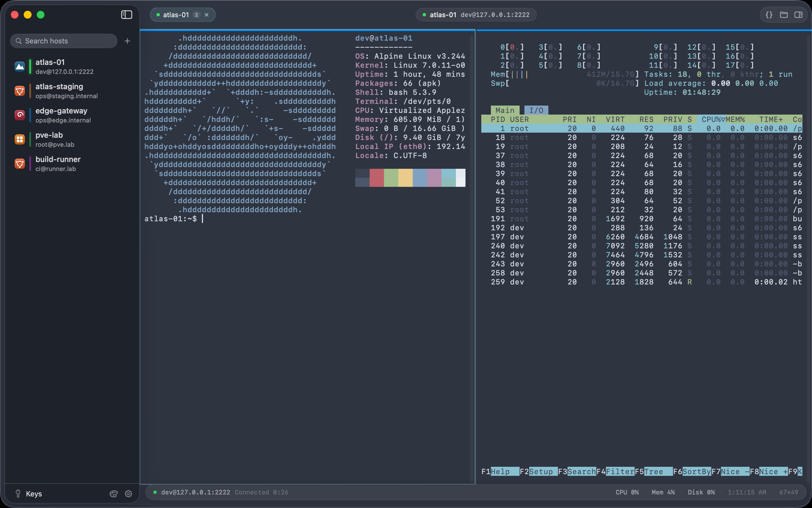812x508 pixels.
Task: Click the Mem 4% status indicator
Action: [x=663, y=492]
